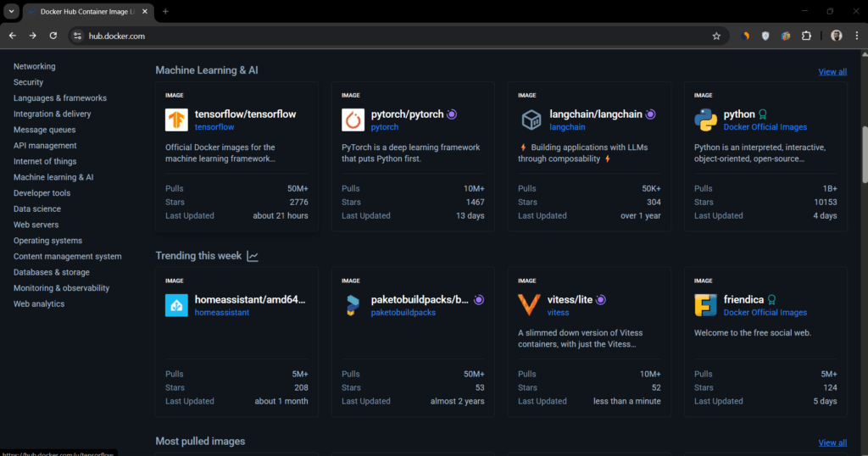Open the browser profile avatar
Viewport: 868px width, 456px height.
[x=837, y=36]
